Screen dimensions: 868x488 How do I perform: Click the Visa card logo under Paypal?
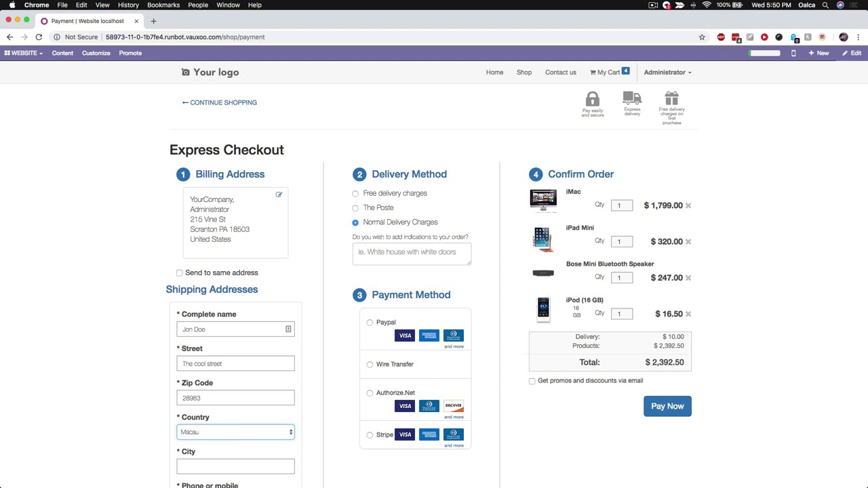pos(405,335)
